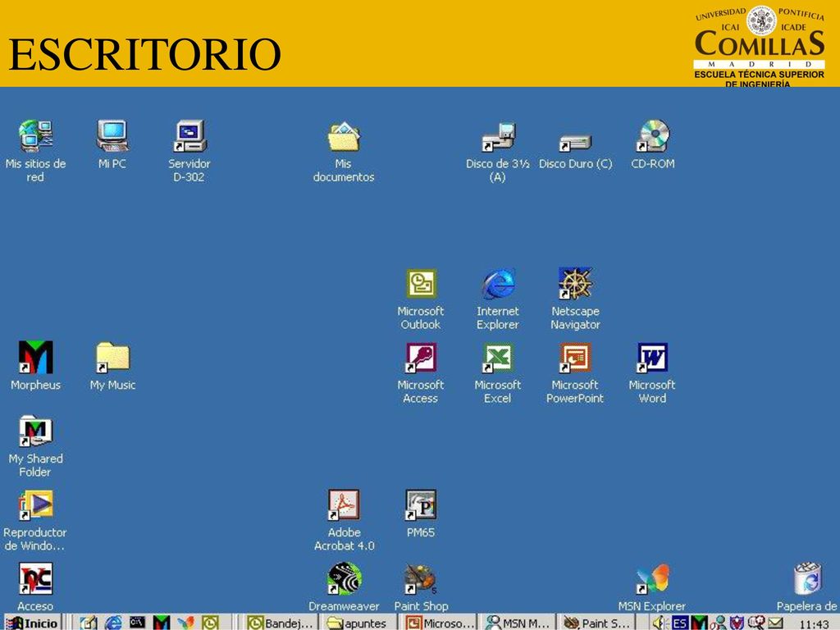Viewport: 840px width, 630px height.
Task: Click the Morpheus system tray icon
Action: pos(699,623)
